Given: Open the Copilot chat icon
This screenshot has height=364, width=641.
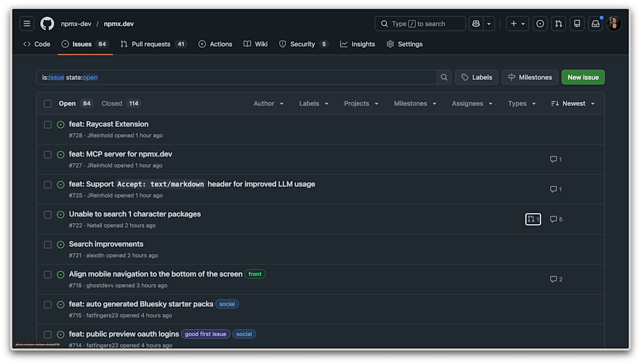Looking at the screenshot, I should coord(476,24).
